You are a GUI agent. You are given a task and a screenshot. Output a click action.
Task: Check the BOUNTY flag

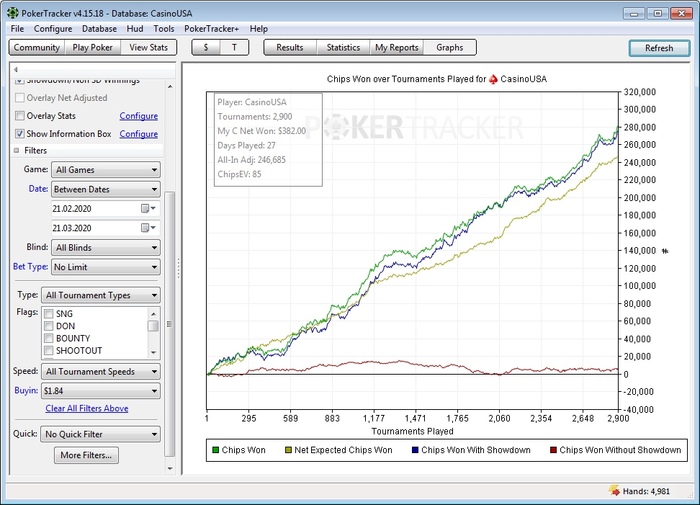coord(49,338)
